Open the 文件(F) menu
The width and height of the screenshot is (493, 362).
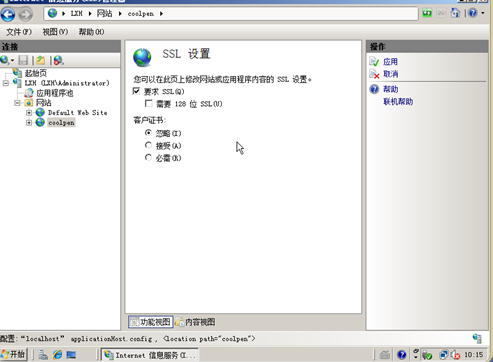tap(19, 32)
